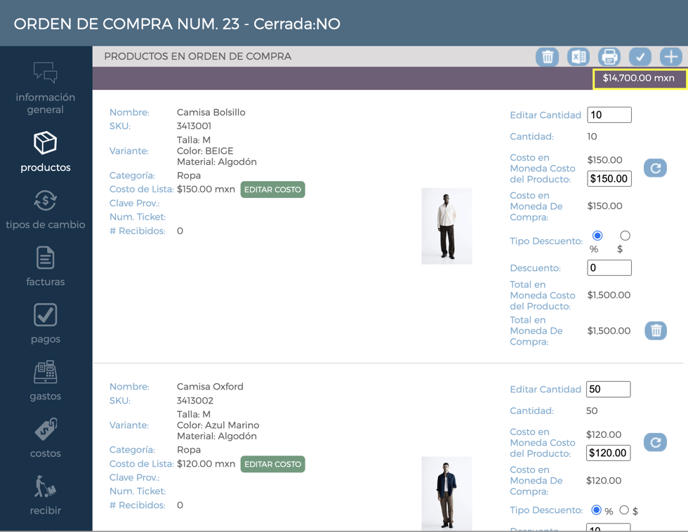Select productos box icon in sidebar
The width and height of the screenshot is (688, 532).
pyautogui.click(x=45, y=143)
